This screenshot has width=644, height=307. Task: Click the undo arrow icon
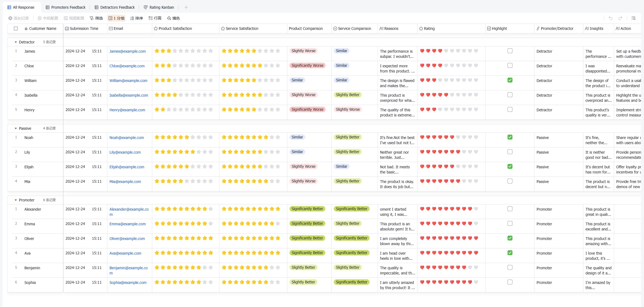pos(611,18)
